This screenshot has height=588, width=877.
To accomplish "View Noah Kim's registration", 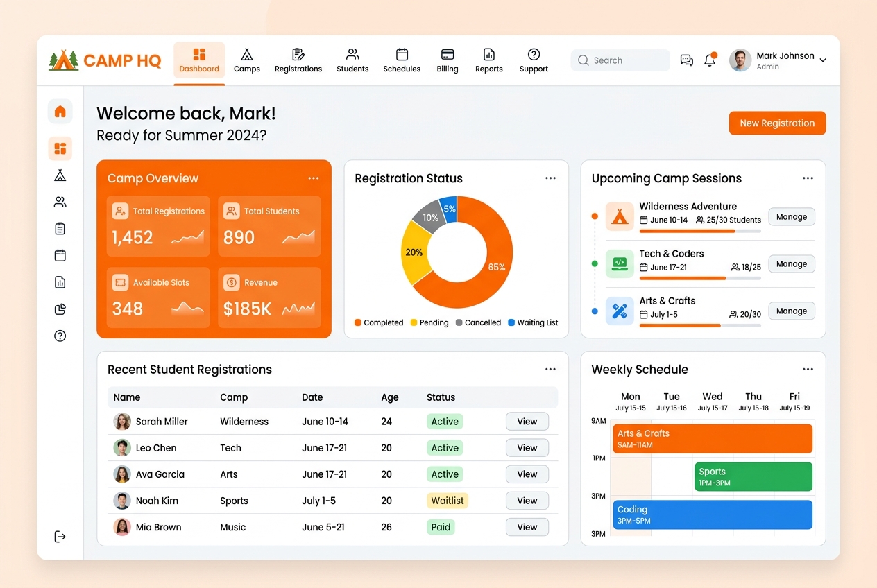I will click(527, 501).
